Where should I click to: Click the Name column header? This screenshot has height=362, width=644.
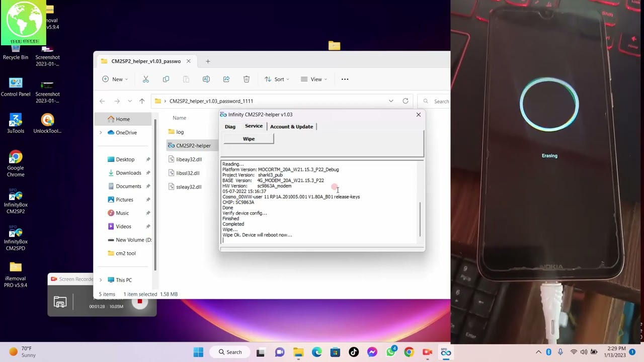click(179, 118)
